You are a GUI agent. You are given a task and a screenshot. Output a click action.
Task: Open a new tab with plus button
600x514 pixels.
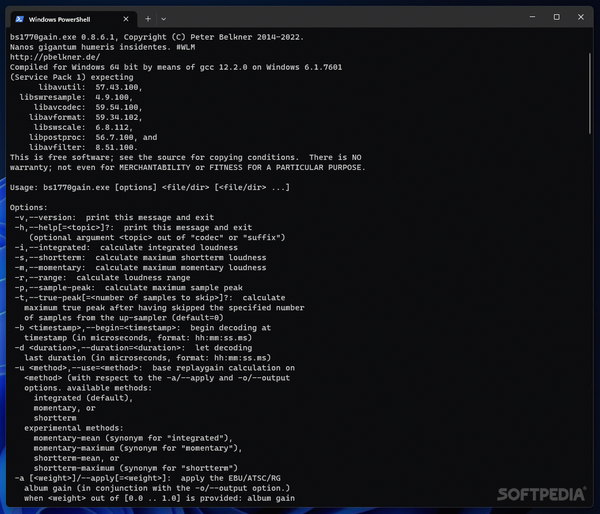(x=148, y=18)
